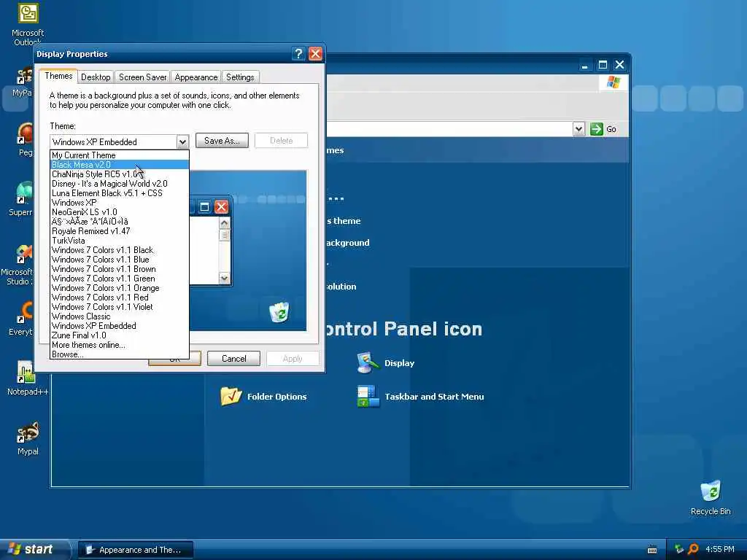Click the clock showing 4:55 PM
This screenshot has width=747, height=560.
point(719,550)
